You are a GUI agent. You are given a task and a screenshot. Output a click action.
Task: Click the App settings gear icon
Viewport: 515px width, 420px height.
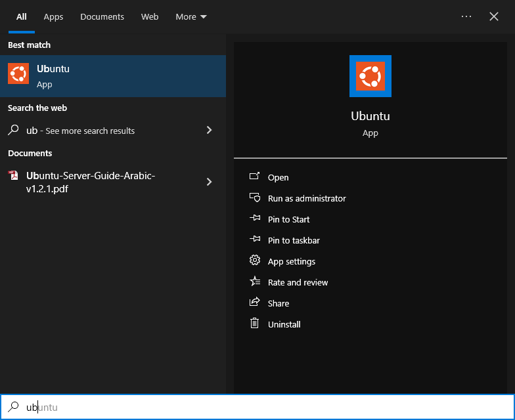255,260
